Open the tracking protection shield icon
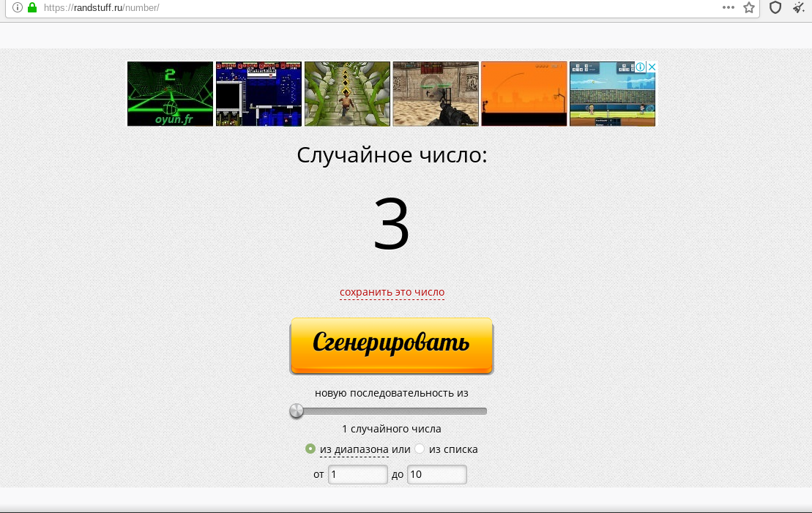This screenshot has height=513, width=812. coord(775,8)
